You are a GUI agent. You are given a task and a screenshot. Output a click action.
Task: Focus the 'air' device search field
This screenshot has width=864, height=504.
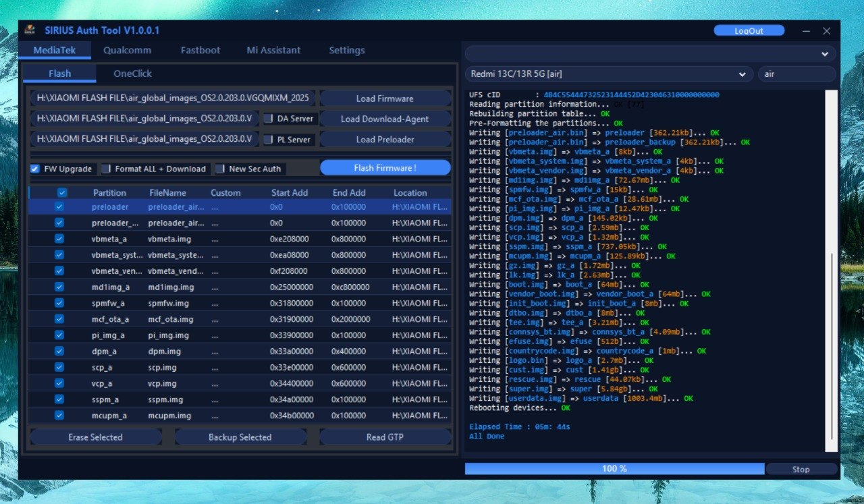tap(796, 74)
